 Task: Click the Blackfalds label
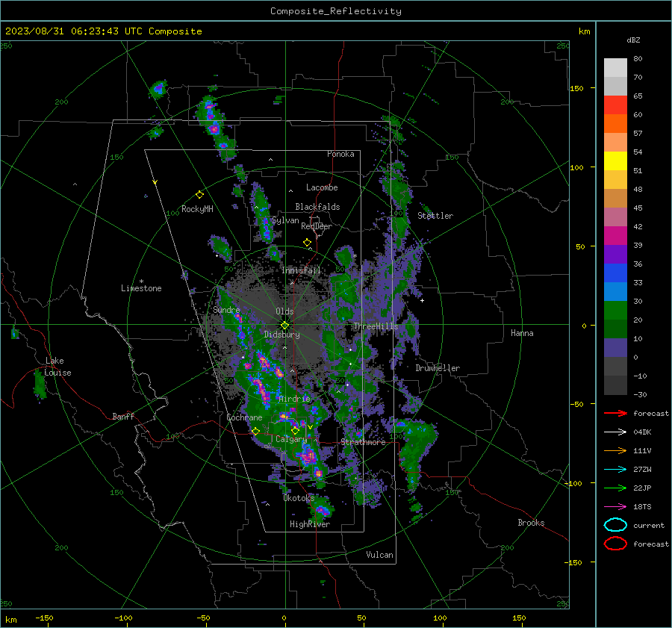click(317, 207)
